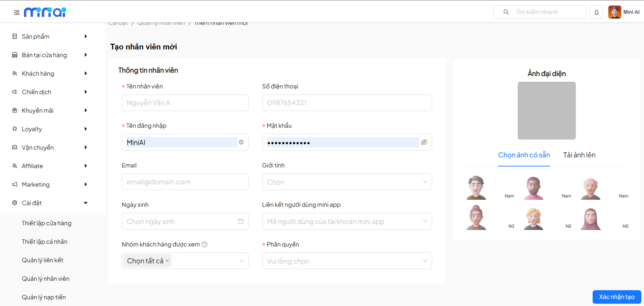The width and height of the screenshot is (644, 306).
Task: Select the Khách hàng sidebar icon
Action: tap(14, 73)
